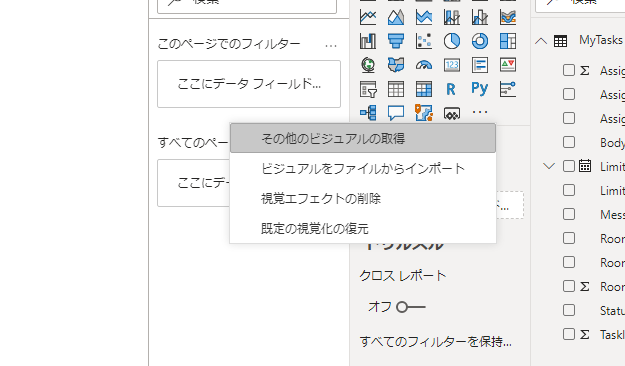
Task: Add a Gauge visual
Action: point(424,65)
